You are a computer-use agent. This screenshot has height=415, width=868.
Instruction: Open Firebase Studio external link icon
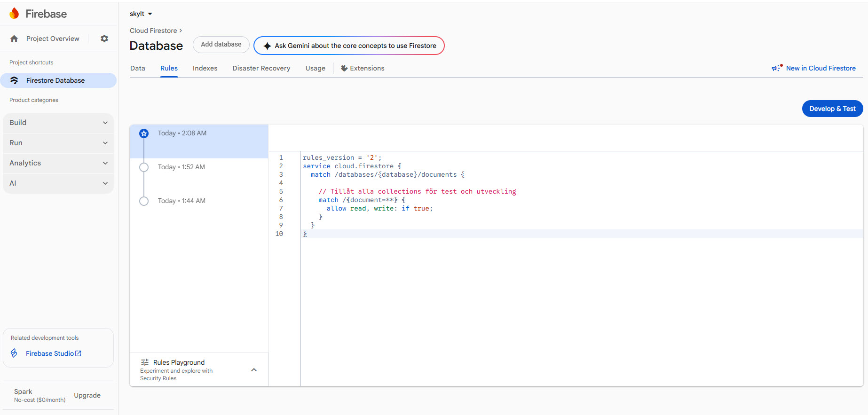coord(79,353)
